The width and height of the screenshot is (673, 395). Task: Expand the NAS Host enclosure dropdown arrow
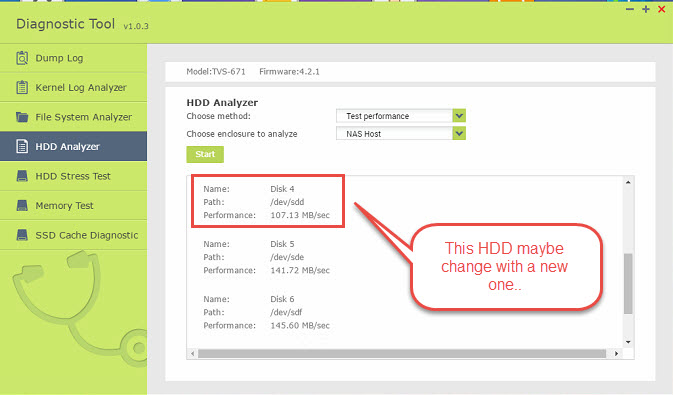(x=459, y=134)
